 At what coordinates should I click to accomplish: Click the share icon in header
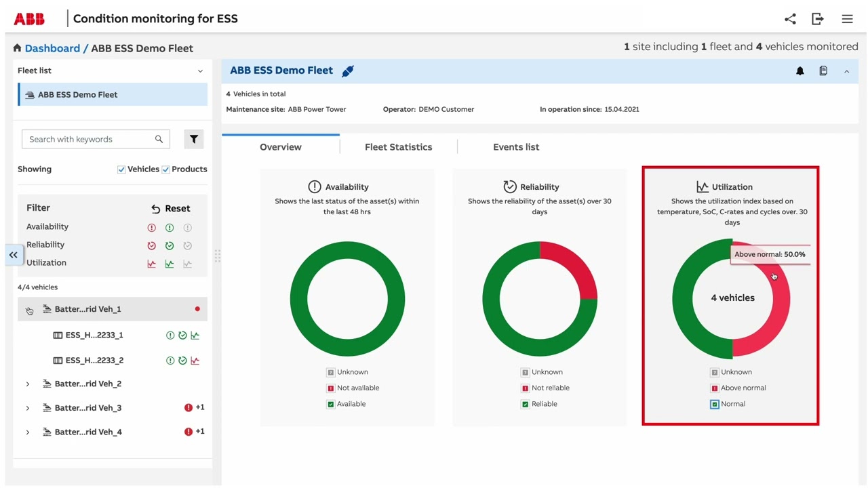(x=790, y=19)
